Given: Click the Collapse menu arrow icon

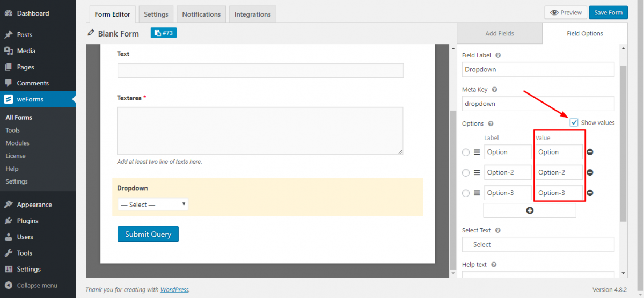Looking at the screenshot, I should point(9,285).
